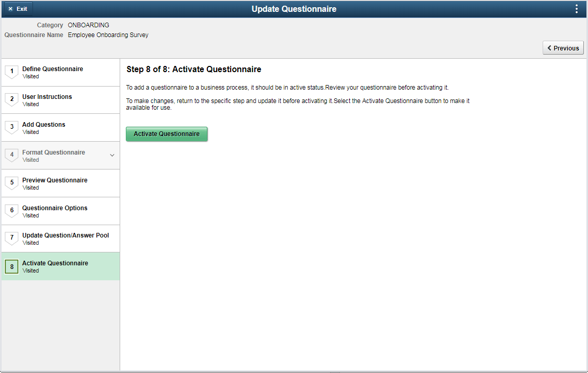The width and height of the screenshot is (588, 373).
Task: Select the Add Questions step icon
Action: (x=11, y=127)
